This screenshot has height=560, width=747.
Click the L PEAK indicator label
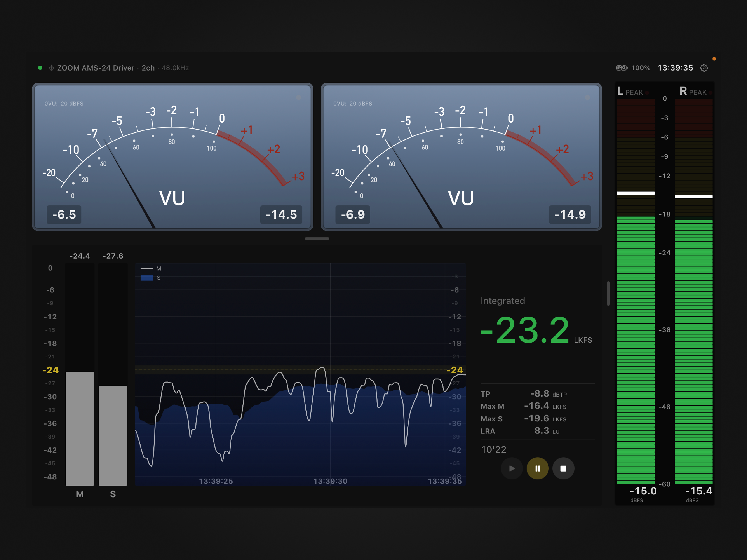tap(633, 91)
